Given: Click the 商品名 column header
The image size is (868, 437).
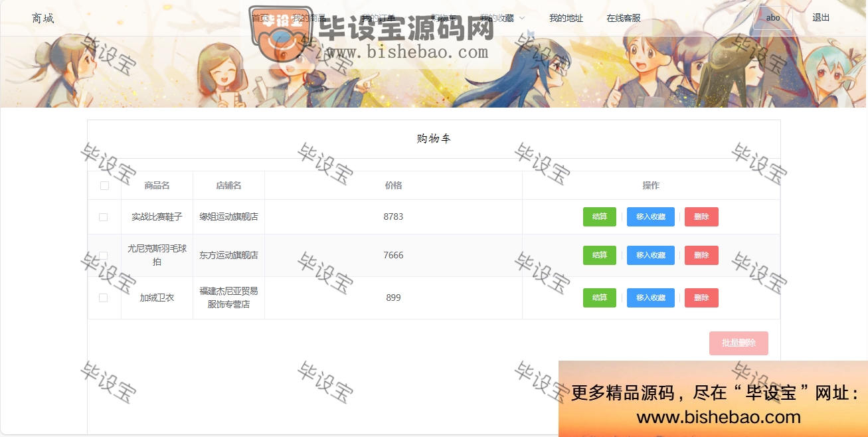Looking at the screenshot, I should point(157,185).
